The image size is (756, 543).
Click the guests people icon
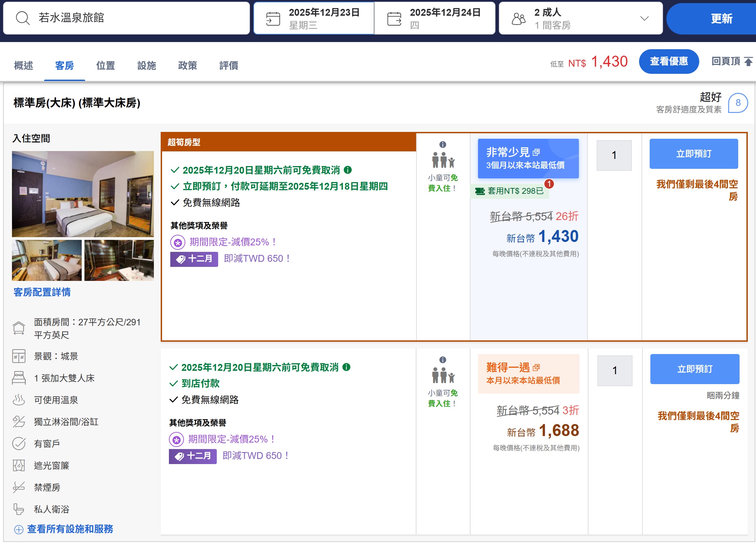coord(518,19)
